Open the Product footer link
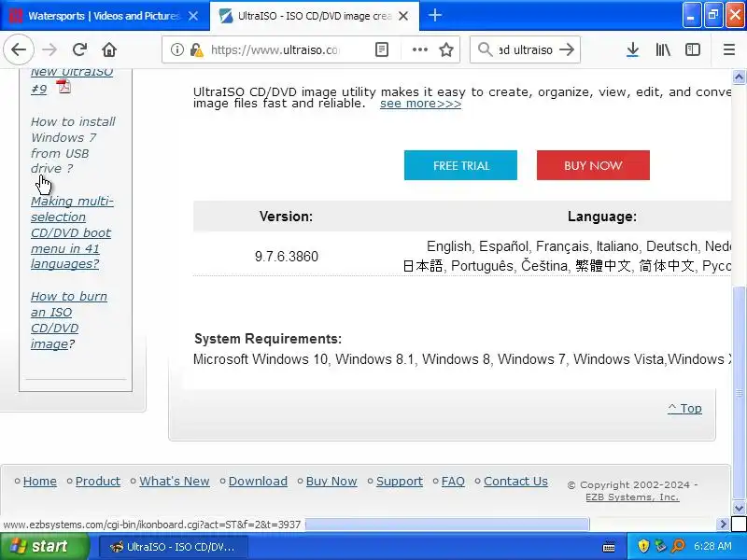The image size is (747, 560). [98, 481]
